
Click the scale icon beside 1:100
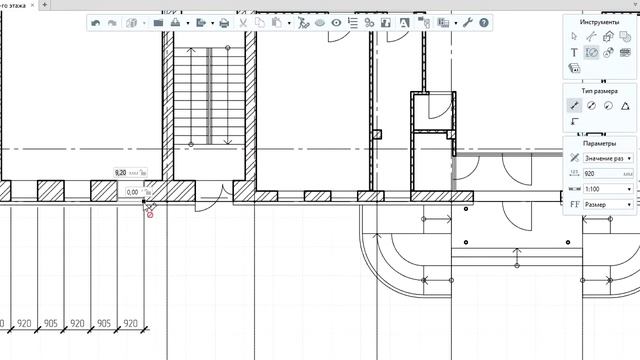[x=574, y=189]
